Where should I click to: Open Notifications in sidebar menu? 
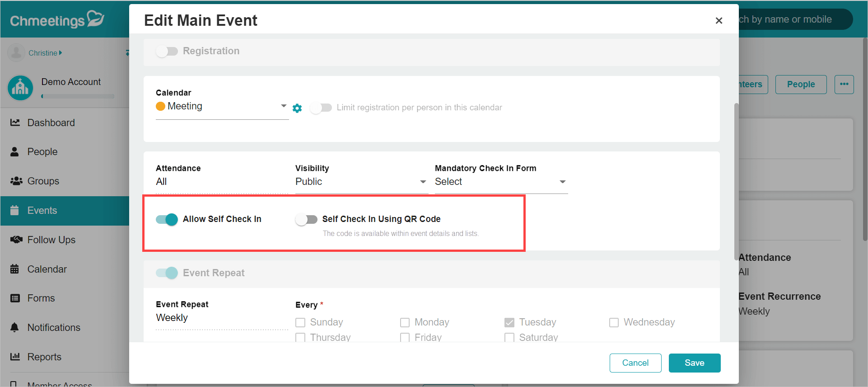pyautogui.click(x=65, y=327)
